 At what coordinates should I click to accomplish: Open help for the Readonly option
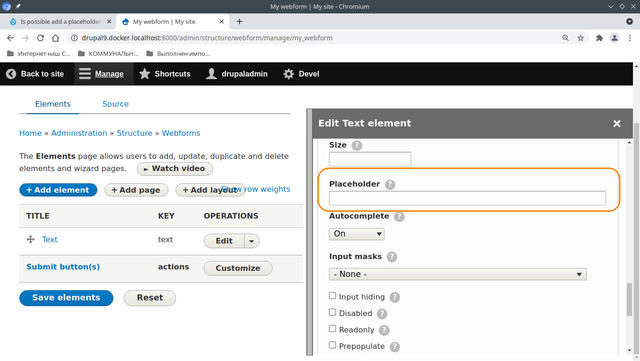tap(384, 330)
